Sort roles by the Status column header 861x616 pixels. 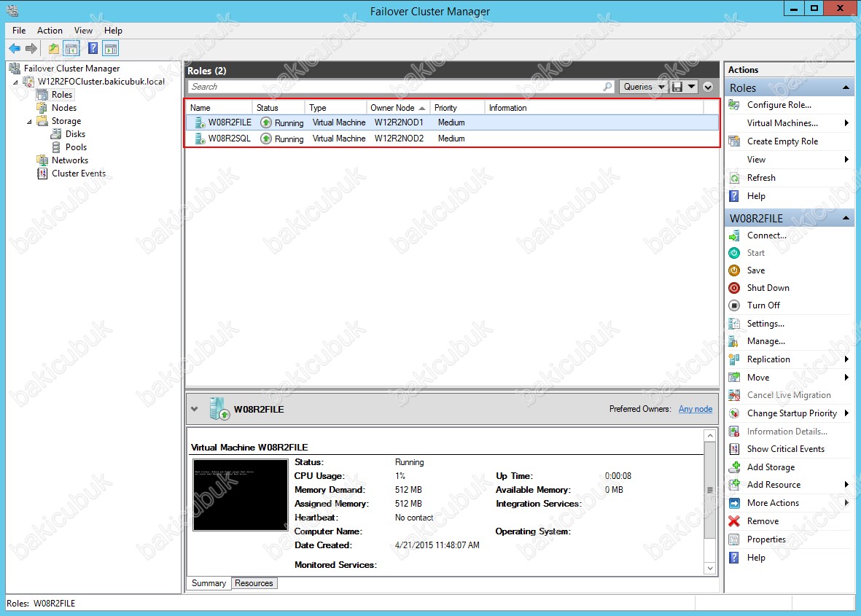[x=278, y=108]
